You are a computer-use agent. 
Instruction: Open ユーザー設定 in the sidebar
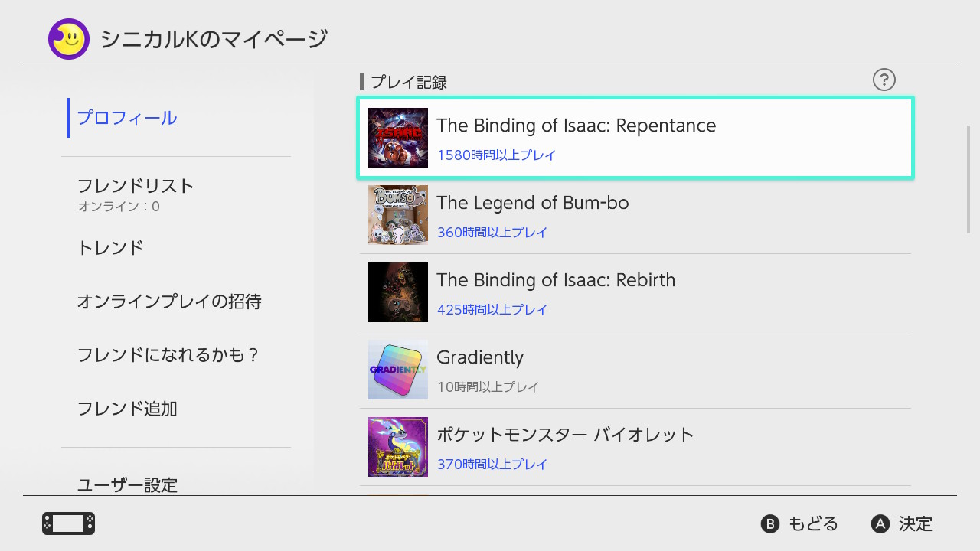tap(127, 484)
